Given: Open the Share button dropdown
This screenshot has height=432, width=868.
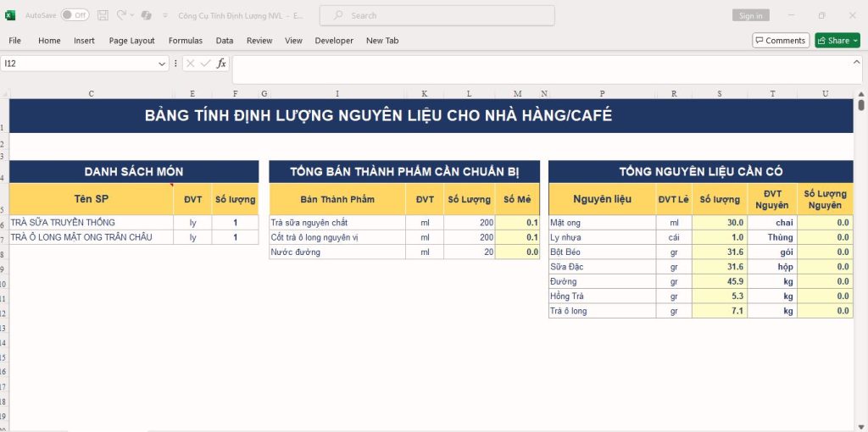Looking at the screenshot, I should point(855,41).
